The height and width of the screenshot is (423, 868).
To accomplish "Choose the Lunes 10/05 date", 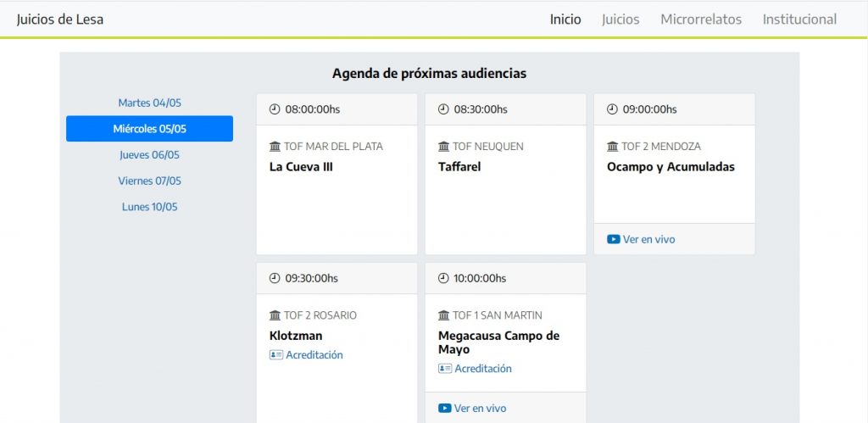I will coord(149,207).
